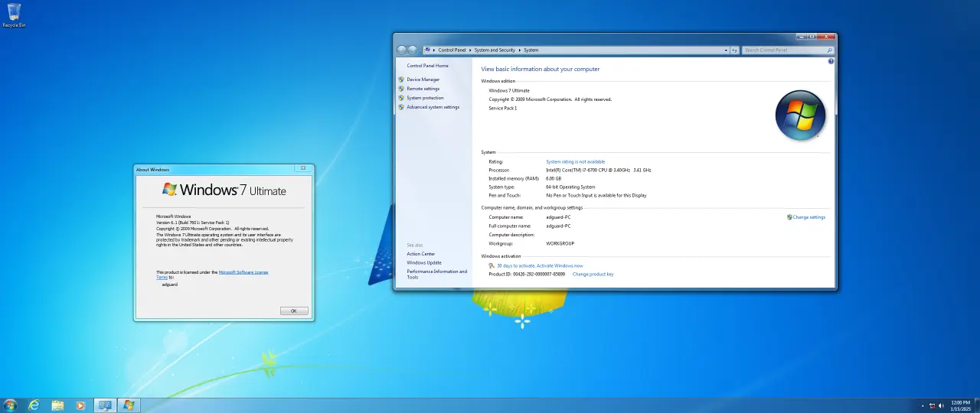Open network status tray icon
Screen dimensions: 980x413
click(x=932, y=406)
